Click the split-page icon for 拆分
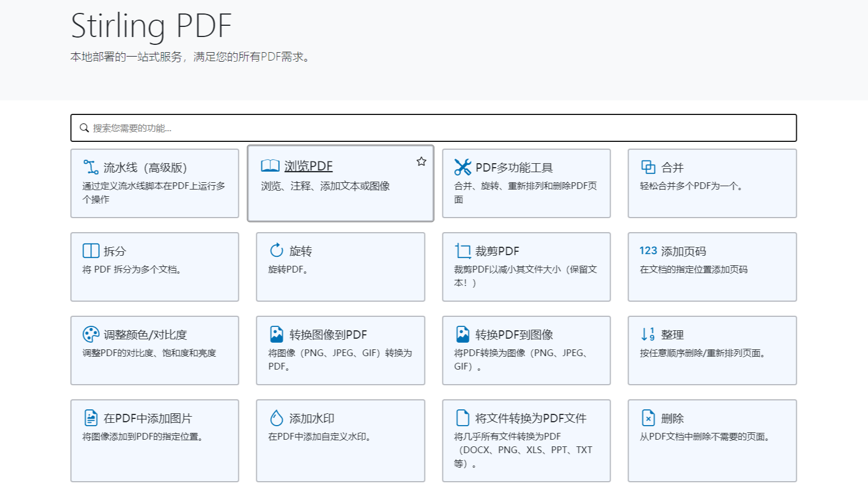Viewport: 868px width, 489px height. pyautogui.click(x=91, y=251)
